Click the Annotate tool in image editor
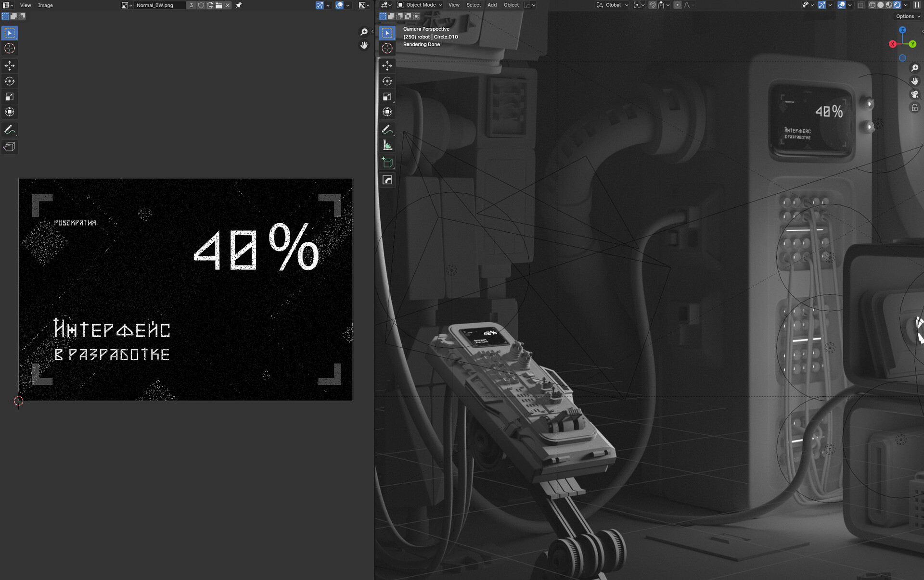Screen dimensions: 924x580 pyautogui.click(x=10, y=129)
